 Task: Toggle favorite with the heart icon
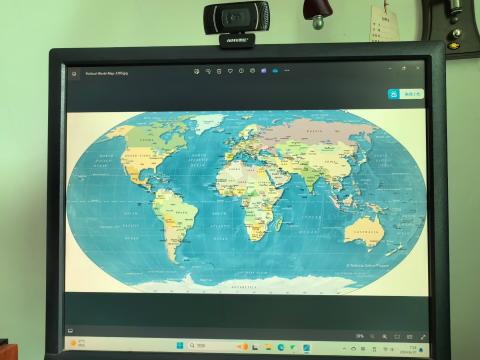click(230, 71)
